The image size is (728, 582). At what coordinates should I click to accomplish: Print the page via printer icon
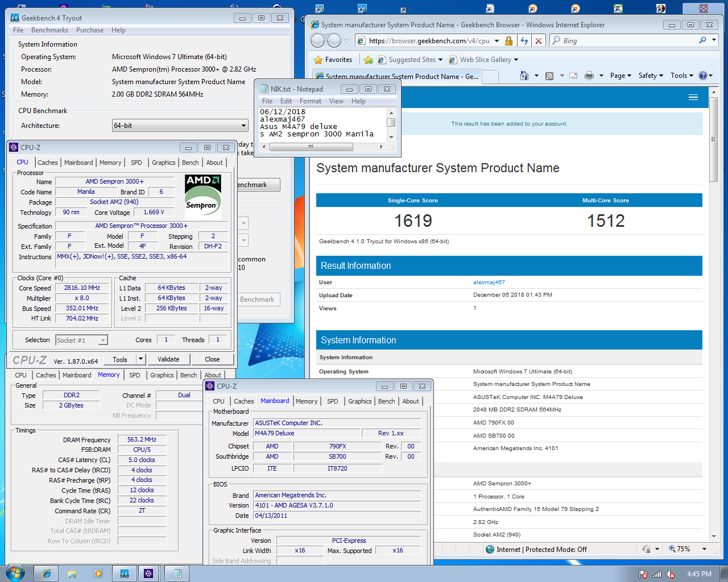(589, 76)
